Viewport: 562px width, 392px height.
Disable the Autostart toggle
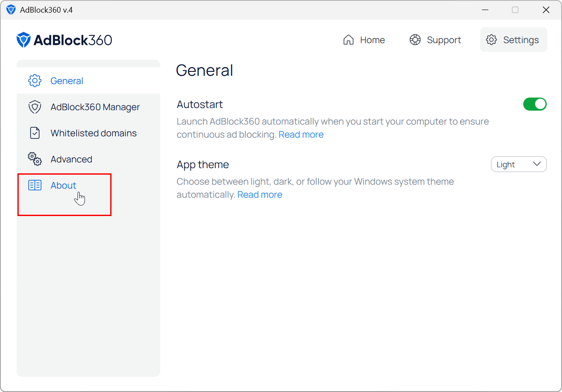point(535,104)
